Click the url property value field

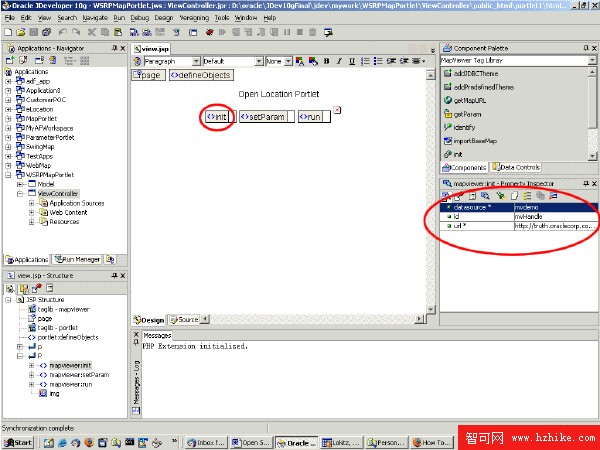tap(555, 226)
